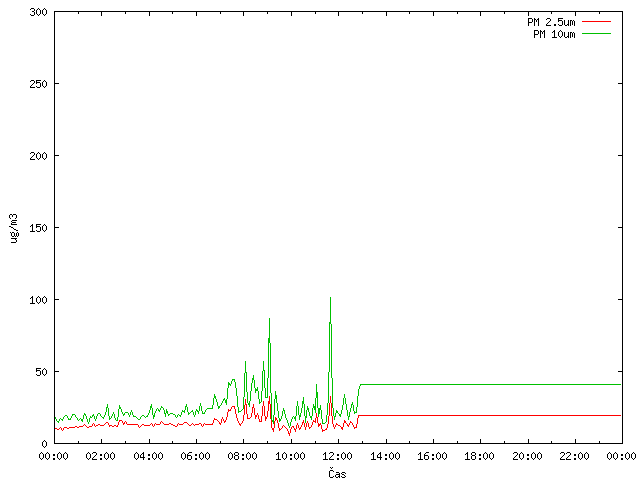Viewport: 640px width, 480px height.
Task: Click the 02:00 time label
Action: point(100,456)
